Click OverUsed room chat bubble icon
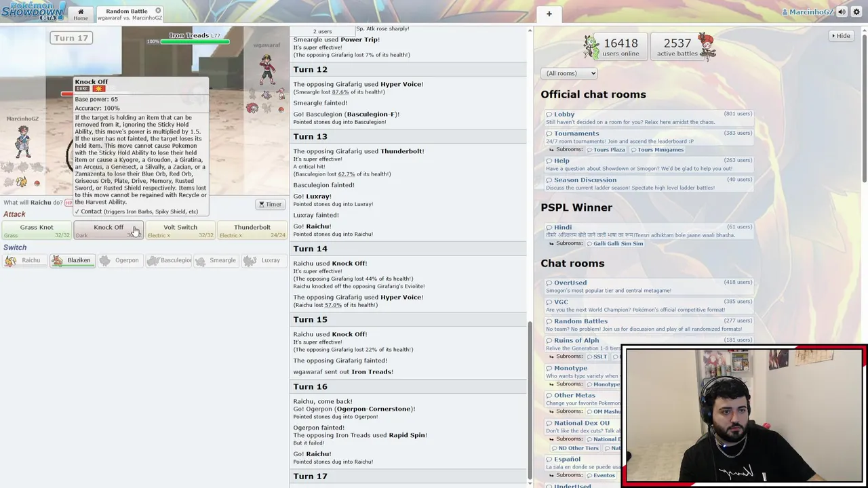 coord(549,283)
